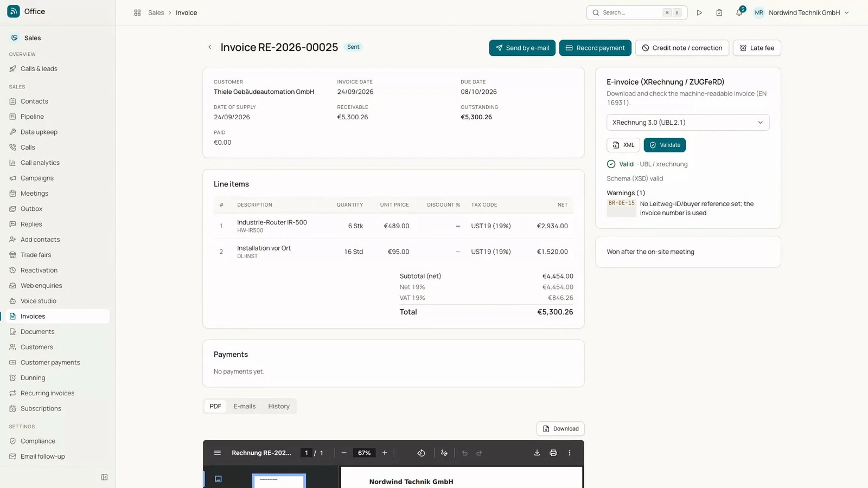Zoom out the PDF viewer
The height and width of the screenshot is (488, 868).
point(344,453)
